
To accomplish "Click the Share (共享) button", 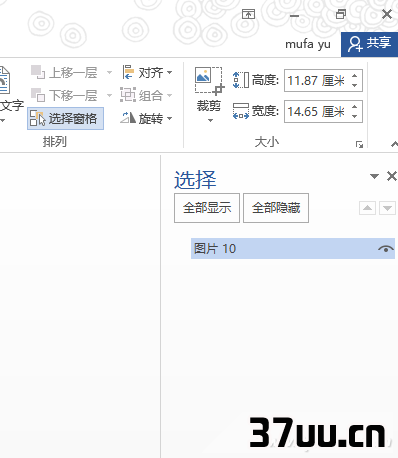I will (x=369, y=44).
